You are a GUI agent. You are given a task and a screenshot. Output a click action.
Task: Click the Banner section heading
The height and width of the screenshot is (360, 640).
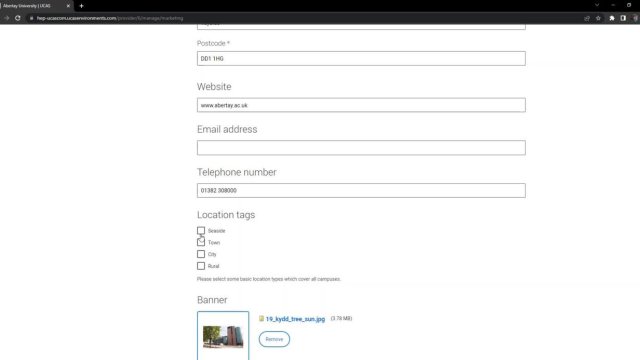coord(212,300)
